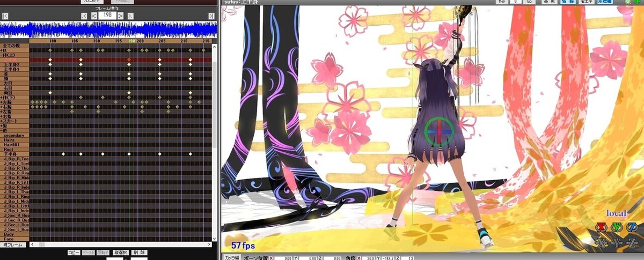The height and width of the screenshot is (260, 644).
Task: Click the red keyframe diamond at frame 198
Action: point(129,60)
